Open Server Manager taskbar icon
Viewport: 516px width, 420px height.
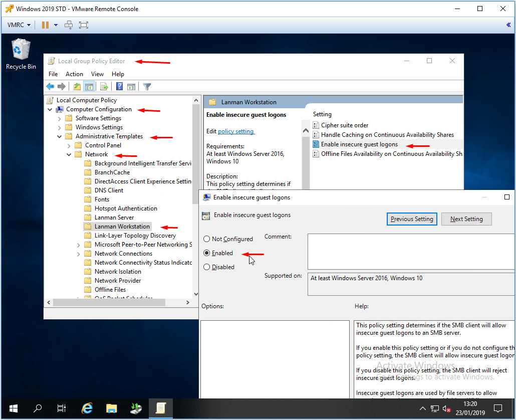click(x=136, y=408)
